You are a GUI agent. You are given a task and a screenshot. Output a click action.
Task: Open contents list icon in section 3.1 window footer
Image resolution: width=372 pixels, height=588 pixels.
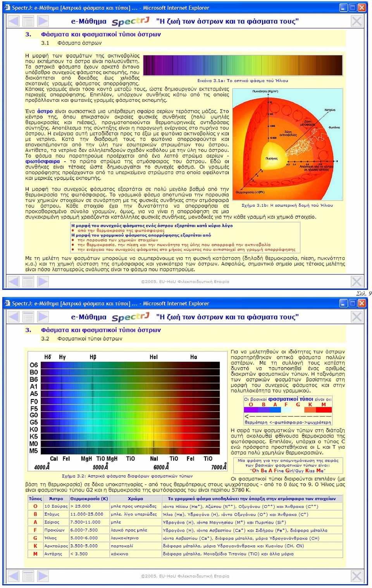pos(28,281)
